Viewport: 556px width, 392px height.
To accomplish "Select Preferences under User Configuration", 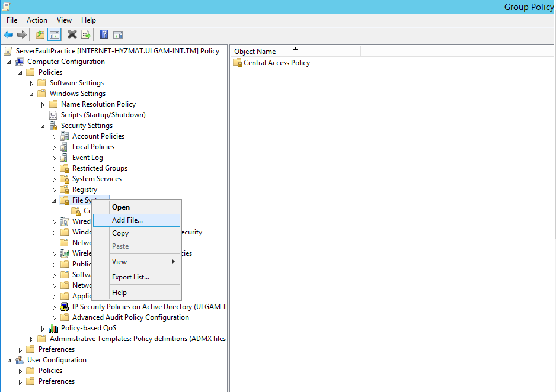I will [x=56, y=381].
